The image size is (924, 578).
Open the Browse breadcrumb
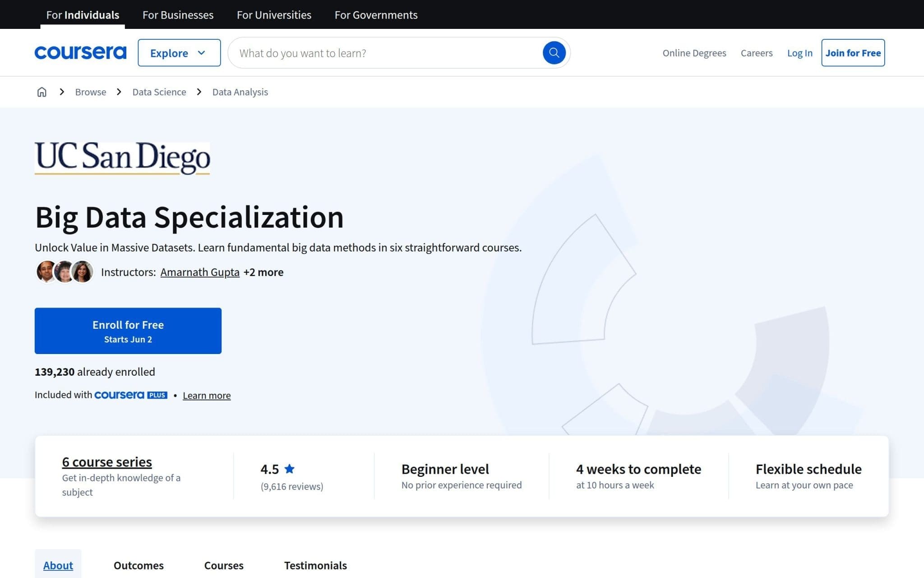[91, 92]
